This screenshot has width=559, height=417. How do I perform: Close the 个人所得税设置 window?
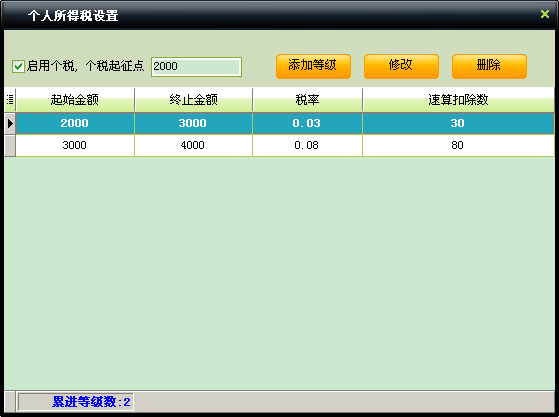coord(544,14)
